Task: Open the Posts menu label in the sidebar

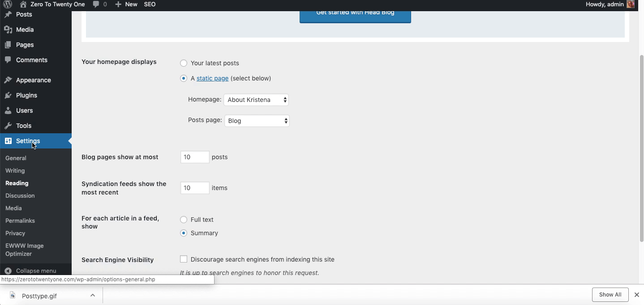Action: 24,14
